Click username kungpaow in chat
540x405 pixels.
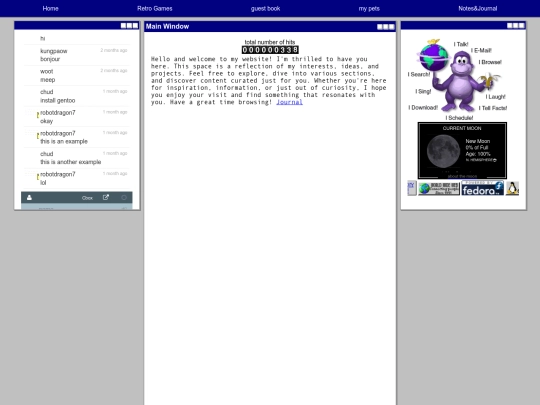click(54, 51)
